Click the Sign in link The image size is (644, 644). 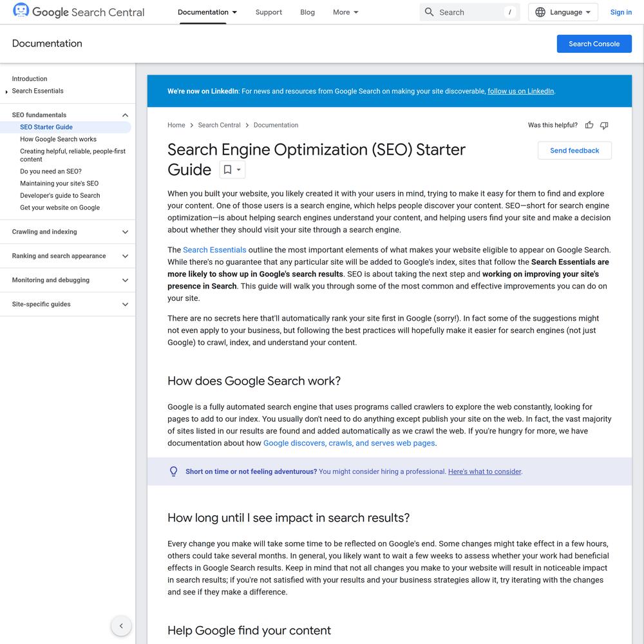[x=621, y=12]
